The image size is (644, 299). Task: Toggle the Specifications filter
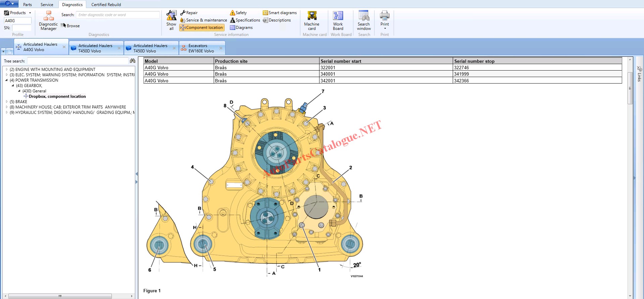245,20
